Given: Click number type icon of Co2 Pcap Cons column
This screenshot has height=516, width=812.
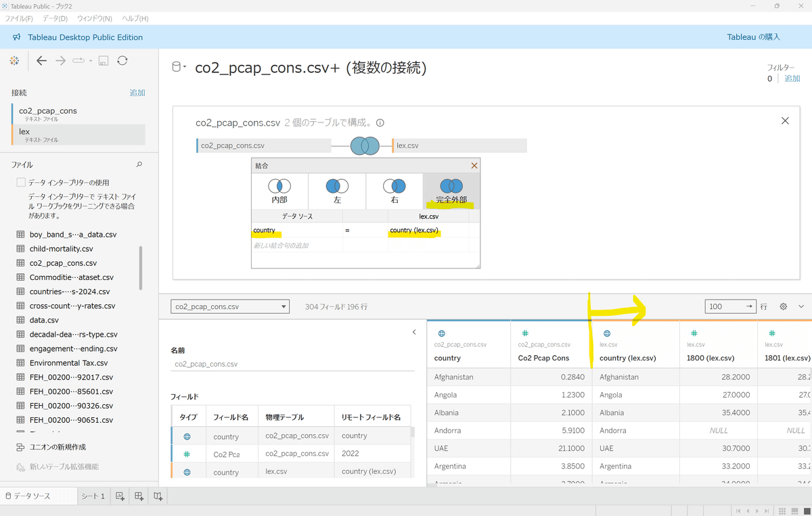Looking at the screenshot, I should pyautogui.click(x=525, y=333).
